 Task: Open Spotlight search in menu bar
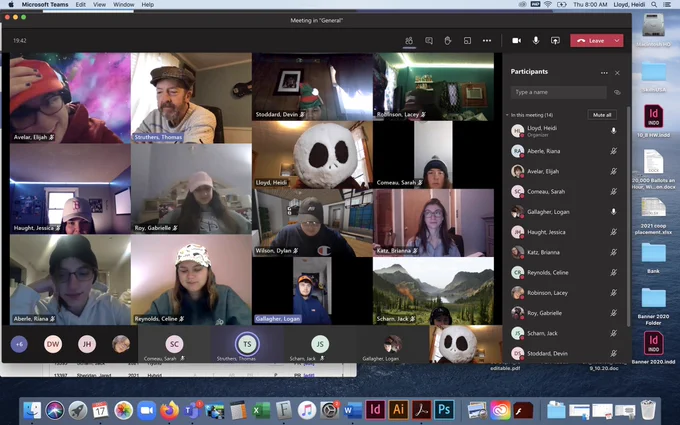tap(654, 4)
